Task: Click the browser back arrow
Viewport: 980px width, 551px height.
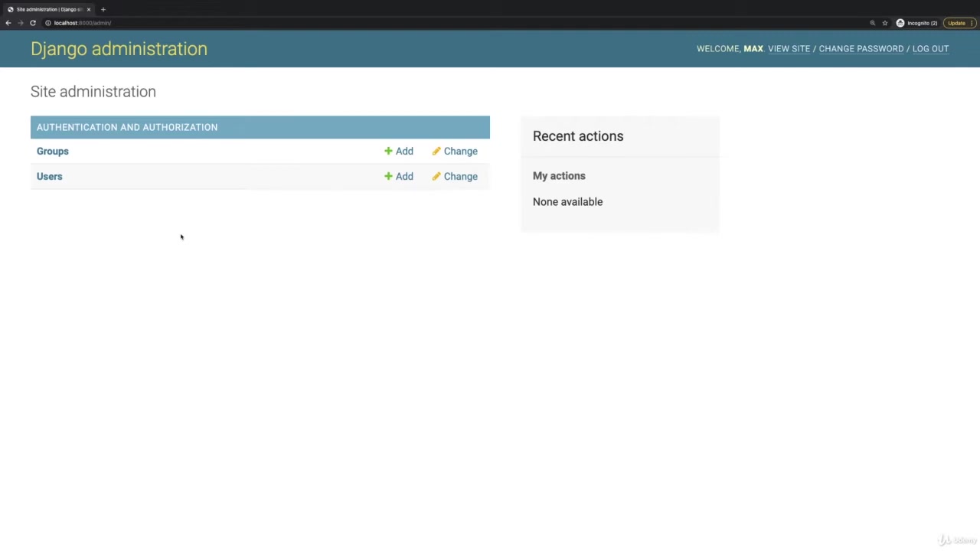Action: tap(8, 23)
